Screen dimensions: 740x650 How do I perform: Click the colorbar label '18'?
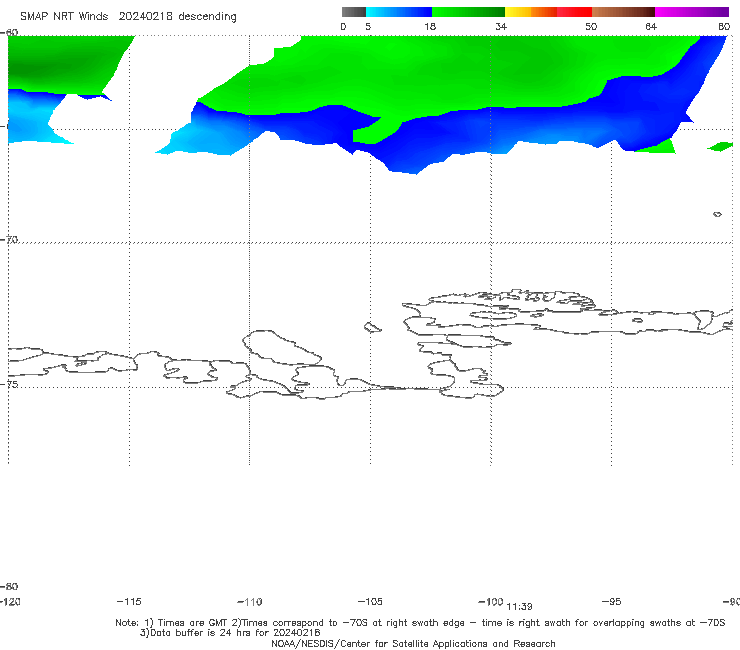click(x=430, y=26)
